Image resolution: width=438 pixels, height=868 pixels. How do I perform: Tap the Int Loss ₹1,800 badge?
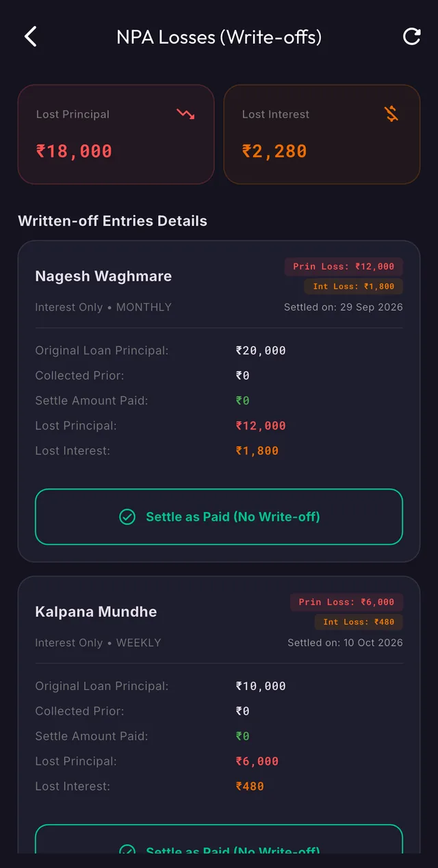pyautogui.click(x=354, y=286)
